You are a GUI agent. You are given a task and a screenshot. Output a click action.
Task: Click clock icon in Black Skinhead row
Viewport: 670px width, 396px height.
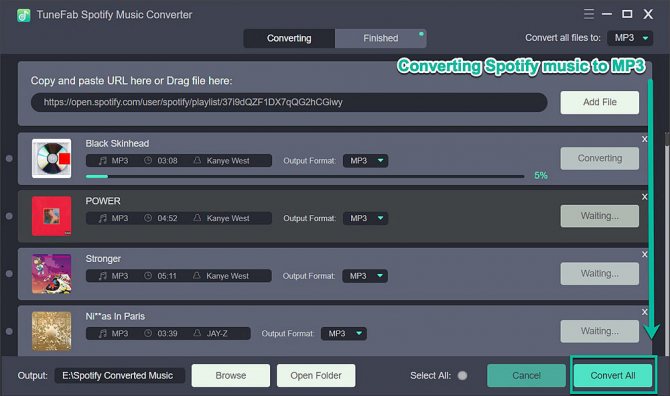pyautogui.click(x=148, y=160)
